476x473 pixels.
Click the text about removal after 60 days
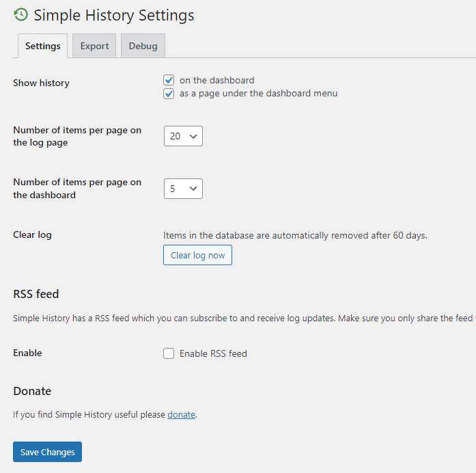click(296, 235)
